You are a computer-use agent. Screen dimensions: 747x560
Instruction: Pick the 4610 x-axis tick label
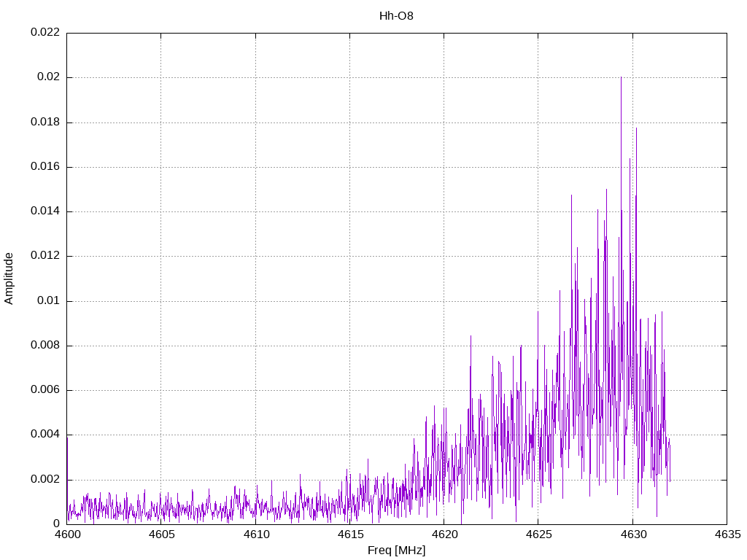[x=255, y=535]
